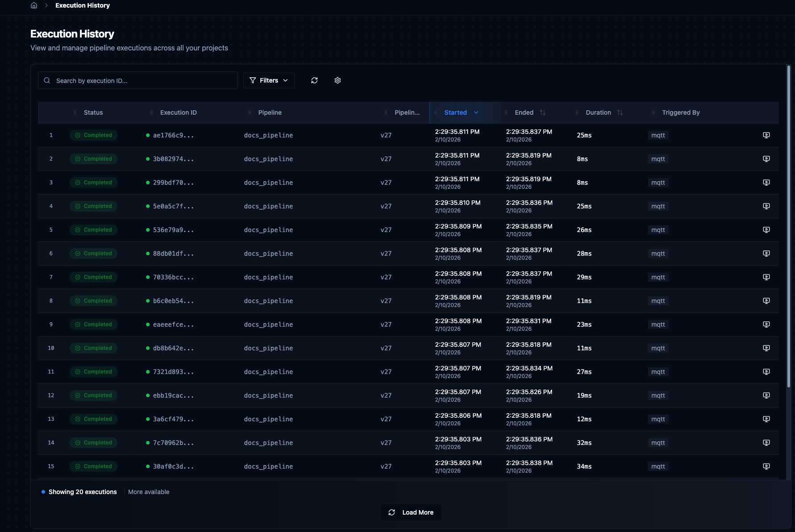
Task: Toggle sort on Duration column
Action: coord(620,112)
